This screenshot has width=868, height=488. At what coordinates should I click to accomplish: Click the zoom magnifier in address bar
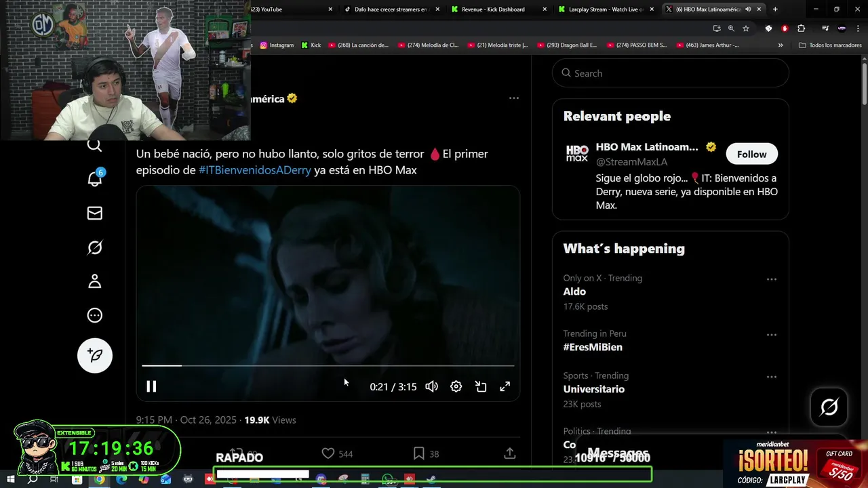coord(731,28)
